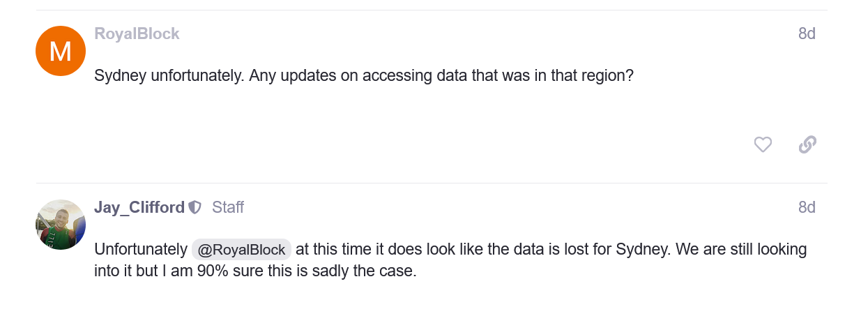Viewport: 868px width, 323px height.
Task: Like RoyalBlock's post with the heart icon
Action: point(763,144)
